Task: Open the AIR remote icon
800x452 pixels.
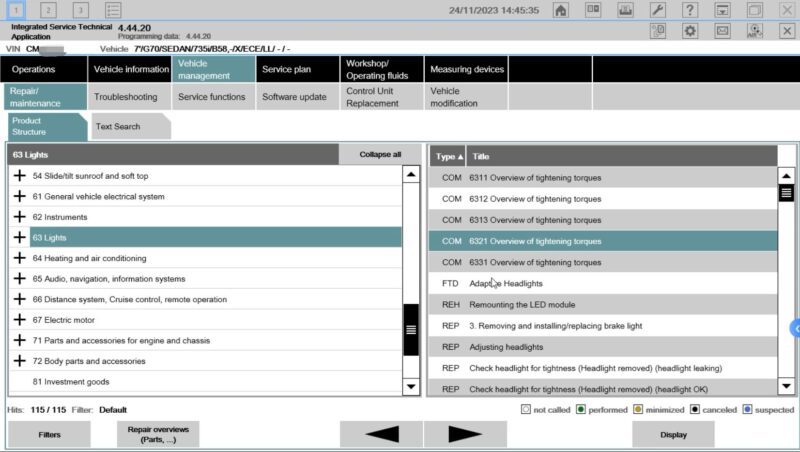Action: (755, 31)
